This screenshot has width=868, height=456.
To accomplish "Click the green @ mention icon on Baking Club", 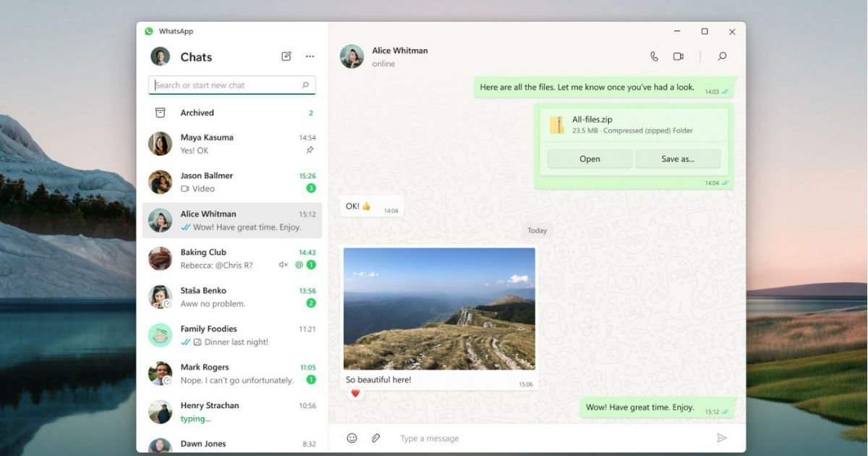I will tap(299, 265).
